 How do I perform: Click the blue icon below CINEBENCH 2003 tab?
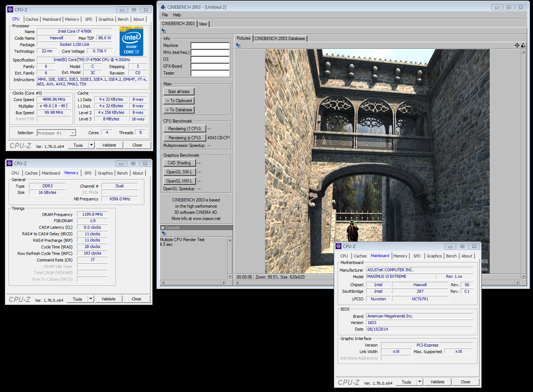point(164,31)
